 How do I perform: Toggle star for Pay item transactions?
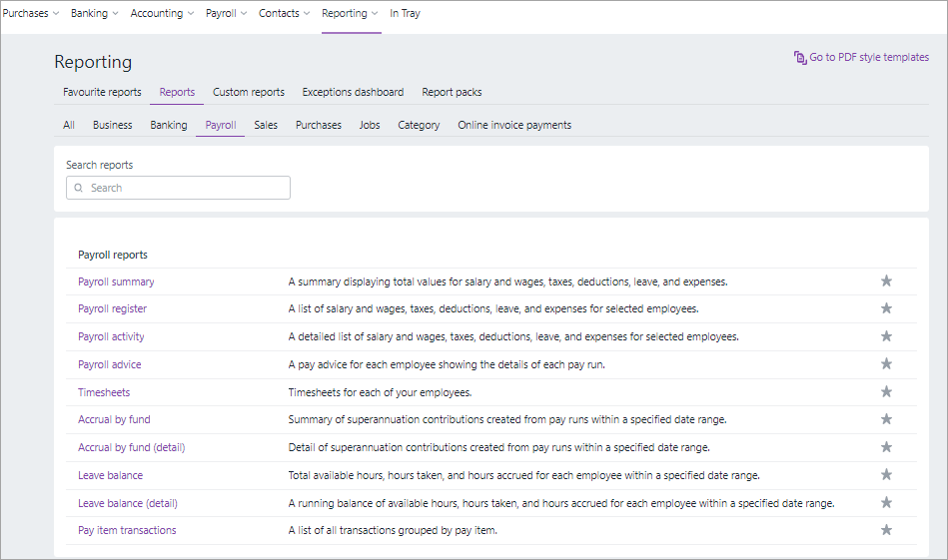click(x=886, y=530)
